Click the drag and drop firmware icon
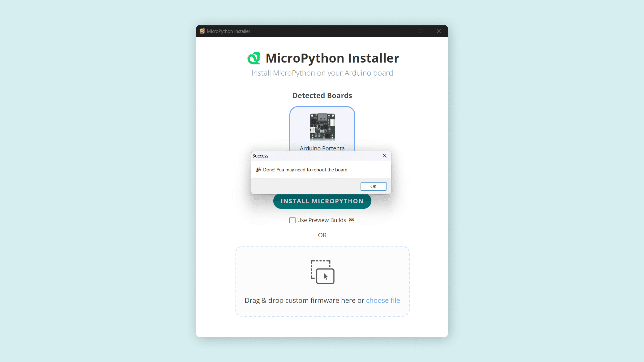644x362 pixels. (322, 272)
